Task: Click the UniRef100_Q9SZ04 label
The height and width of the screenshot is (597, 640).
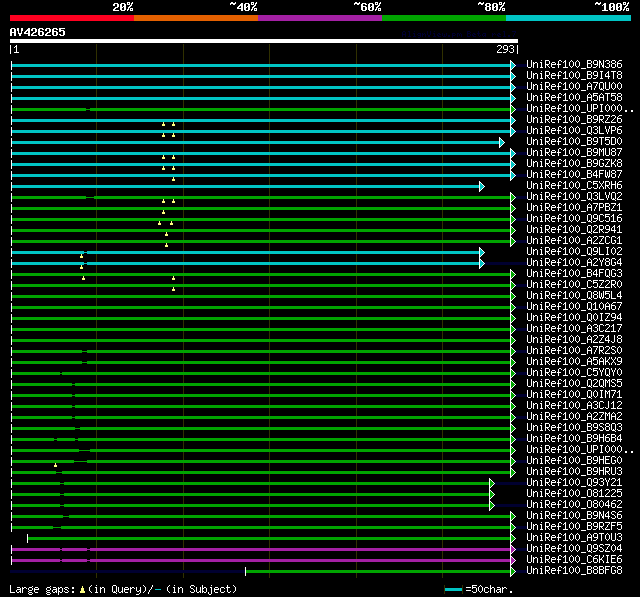Action: pyautogui.click(x=574, y=549)
